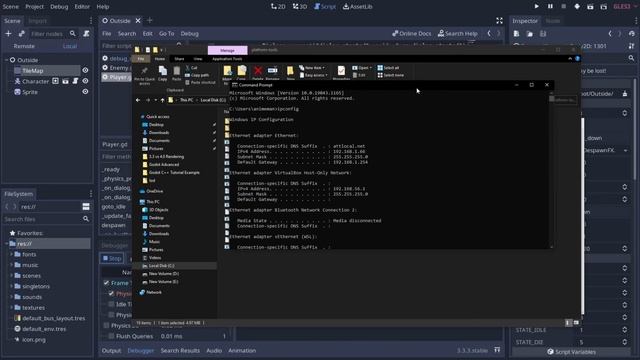
Task: Click Search Help button
Action: pos(457,33)
